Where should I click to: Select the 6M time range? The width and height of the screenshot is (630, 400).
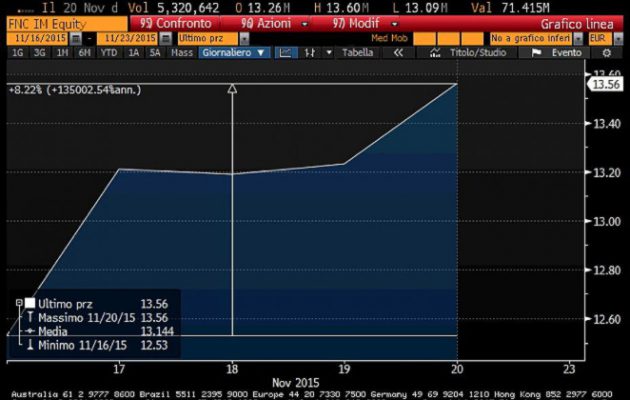[x=85, y=52]
